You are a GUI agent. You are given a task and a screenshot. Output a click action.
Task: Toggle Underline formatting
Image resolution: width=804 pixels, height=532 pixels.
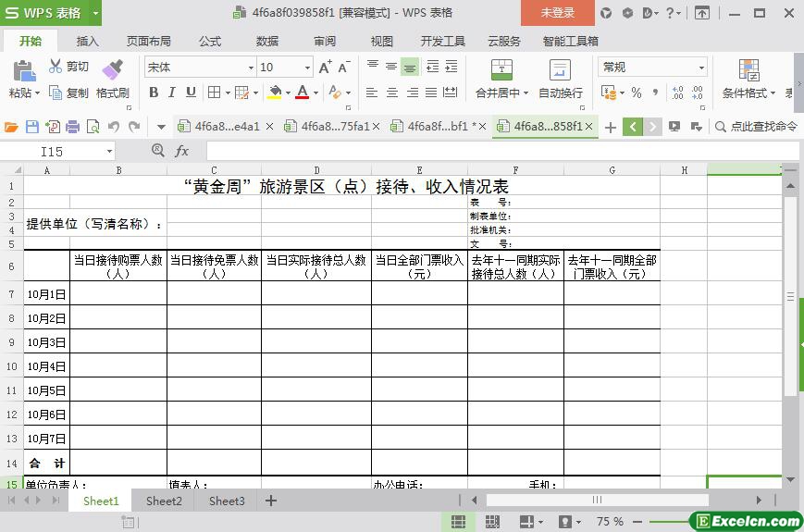[x=191, y=93]
